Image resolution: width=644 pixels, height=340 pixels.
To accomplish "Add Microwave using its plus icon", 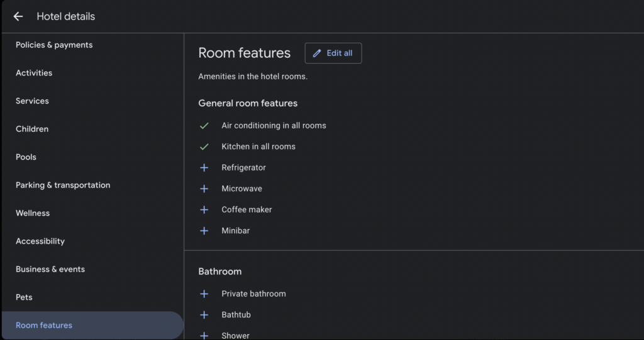I will (x=204, y=189).
